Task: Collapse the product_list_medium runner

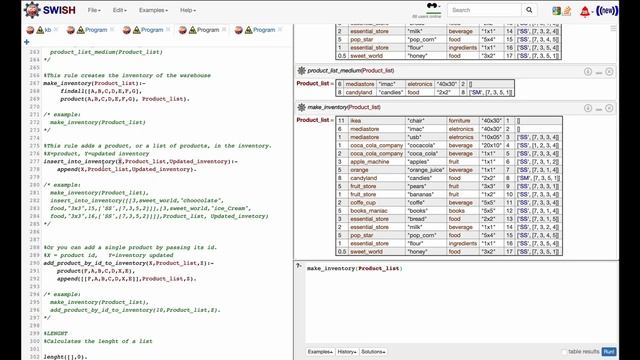Action: click(599, 72)
